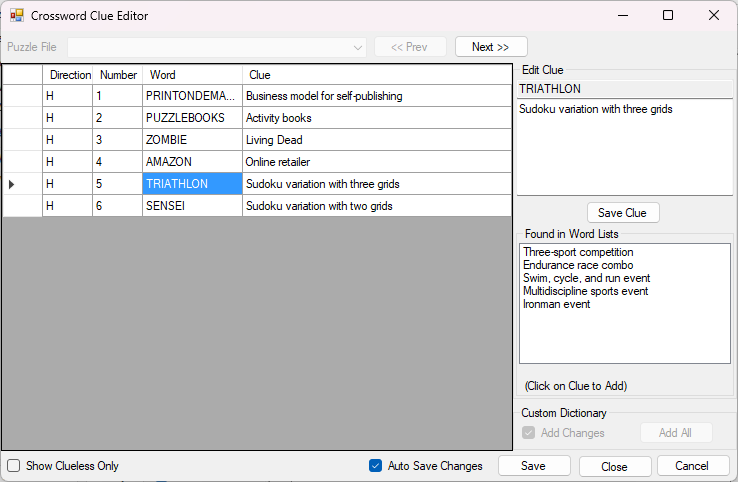The width and height of the screenshot is (738, 482).
Task: Choose the 'Ironman event' clue suggestion
Action: (556, 304)
